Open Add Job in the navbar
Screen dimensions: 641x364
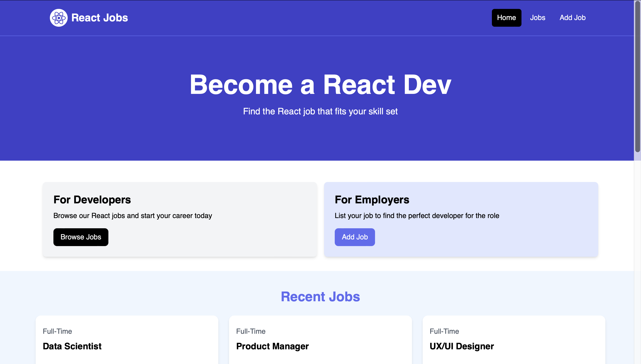coord(572,18)
